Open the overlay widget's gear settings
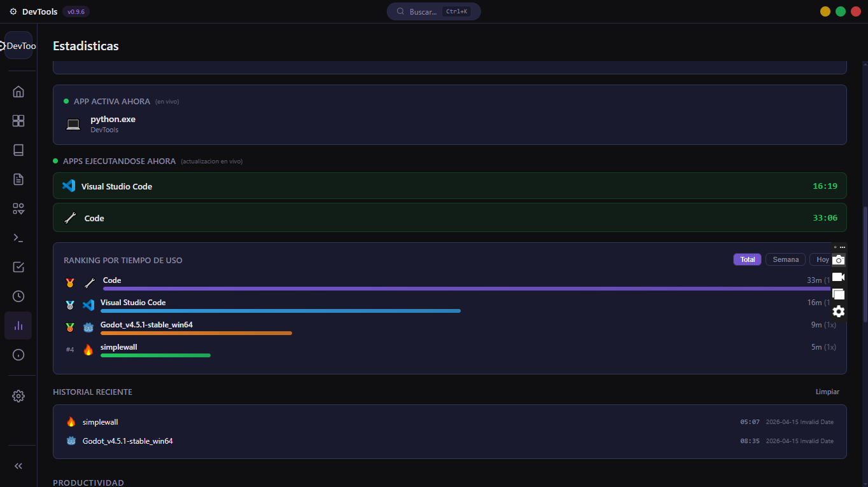Image resolution: width=868 pixels, height=487 pixels. (839, 312)
